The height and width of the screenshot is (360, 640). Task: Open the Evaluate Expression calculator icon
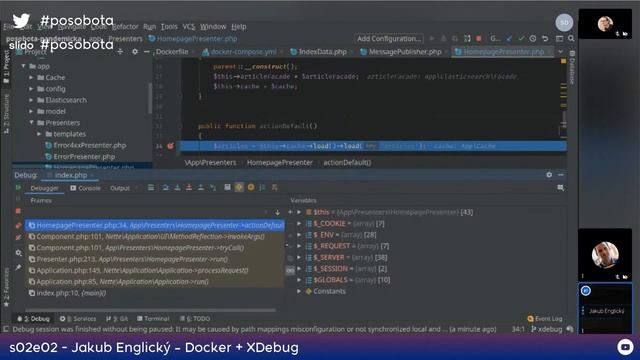[227, 187]
